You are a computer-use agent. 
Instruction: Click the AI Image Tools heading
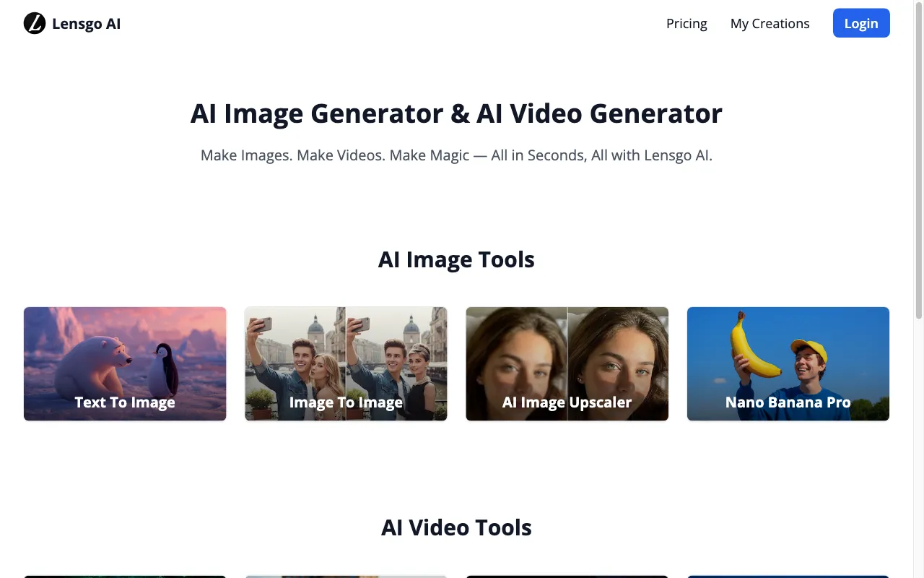coord(456,259)
